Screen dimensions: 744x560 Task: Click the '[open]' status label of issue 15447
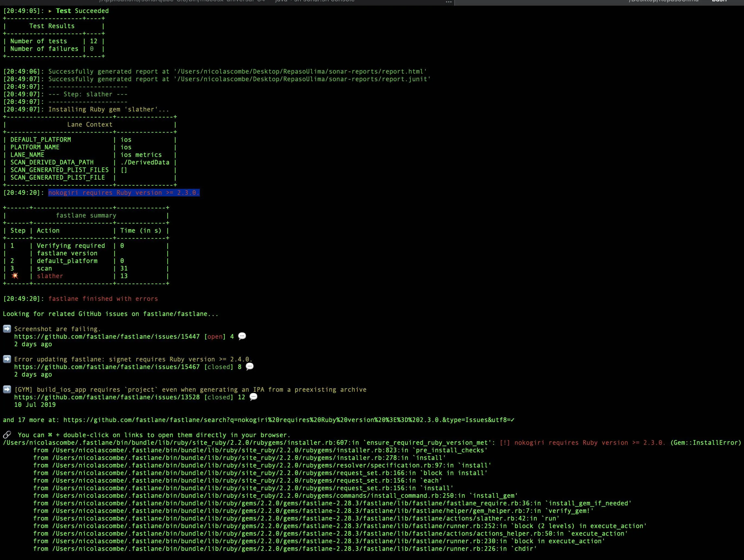[x=215, y=337]
